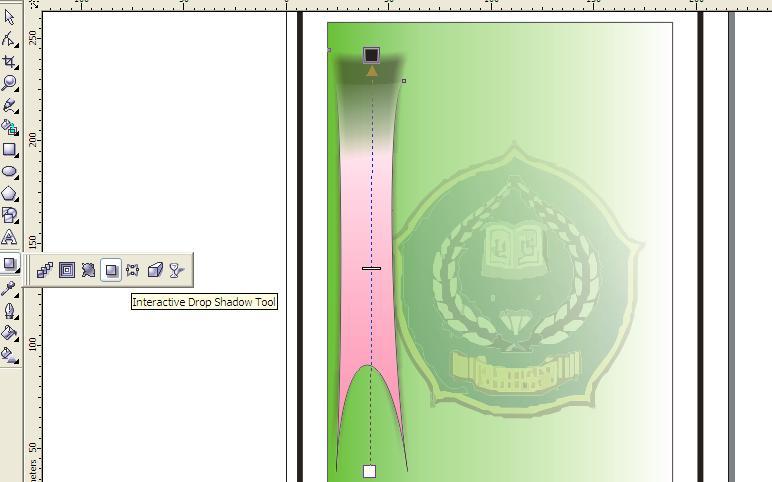
Task: Select the Ellipse tool
Action: tap(9, 171)
